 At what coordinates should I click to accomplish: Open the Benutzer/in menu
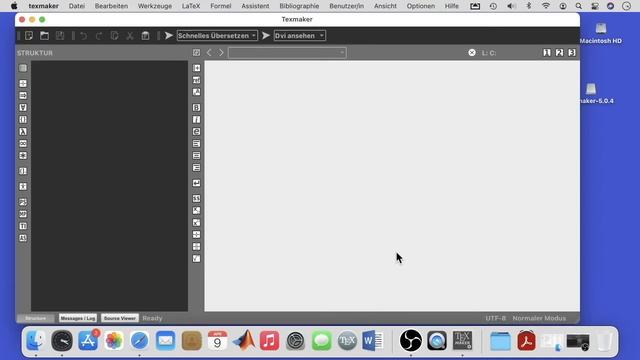(x=347, y=6)
